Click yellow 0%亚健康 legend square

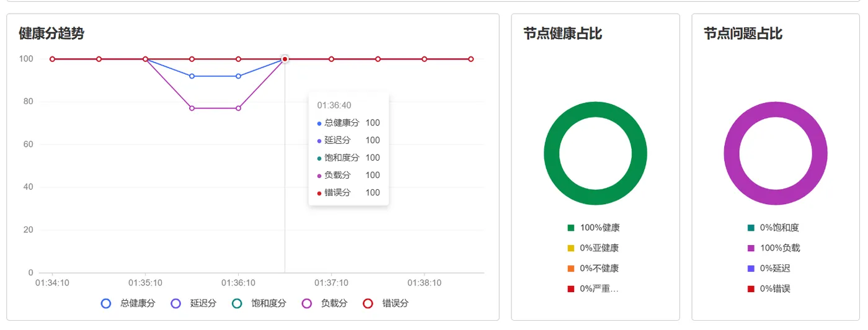(571, 248)
